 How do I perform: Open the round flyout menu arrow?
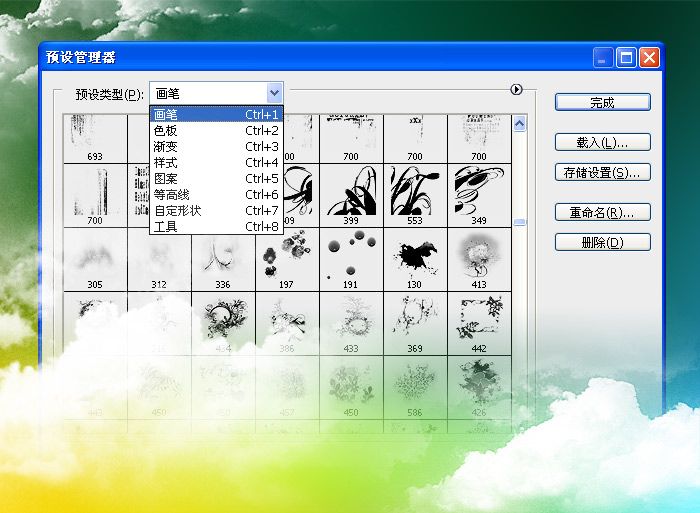516,90
